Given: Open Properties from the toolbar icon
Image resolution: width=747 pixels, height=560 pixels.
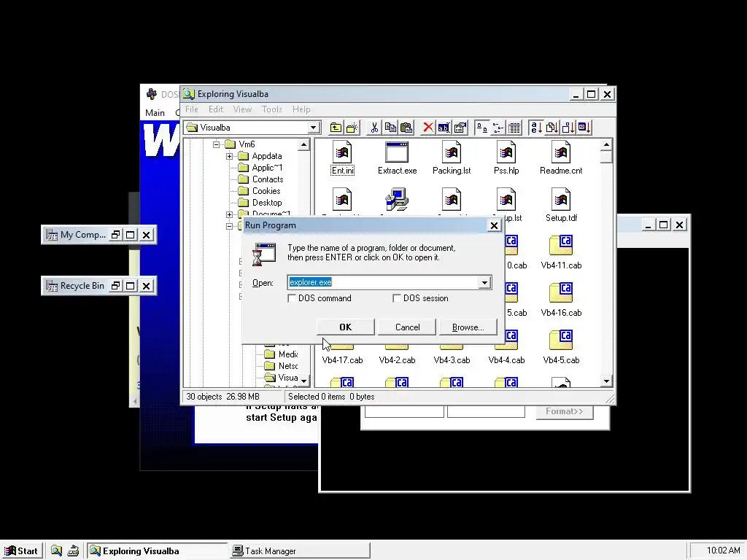Looking at the screenshot, I should [x=460, y=128].
